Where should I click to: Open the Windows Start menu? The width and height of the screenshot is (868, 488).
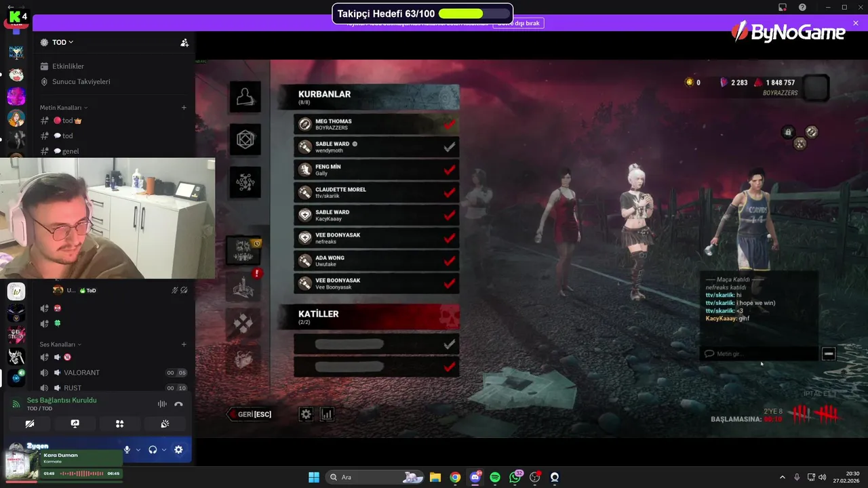314,477
